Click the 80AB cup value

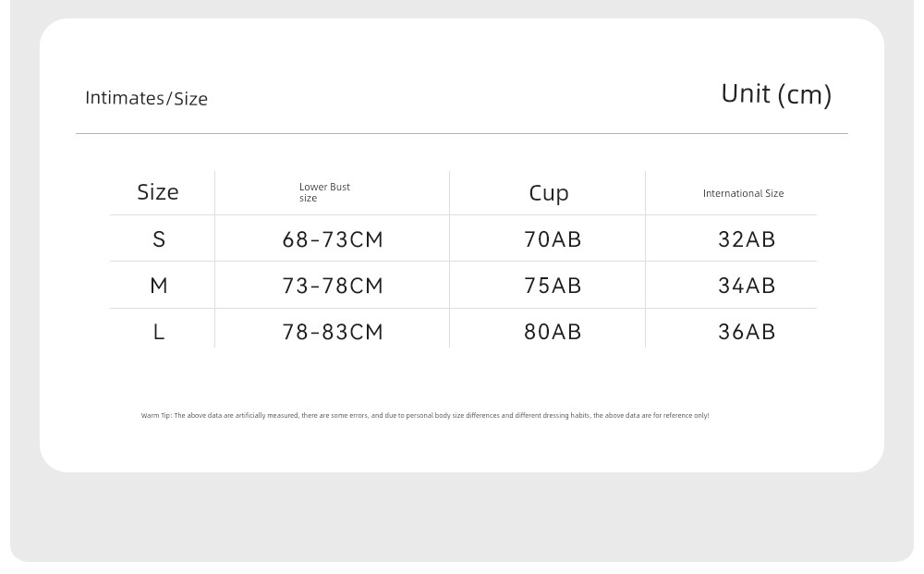pyautogui.click(x=553, y=332)
